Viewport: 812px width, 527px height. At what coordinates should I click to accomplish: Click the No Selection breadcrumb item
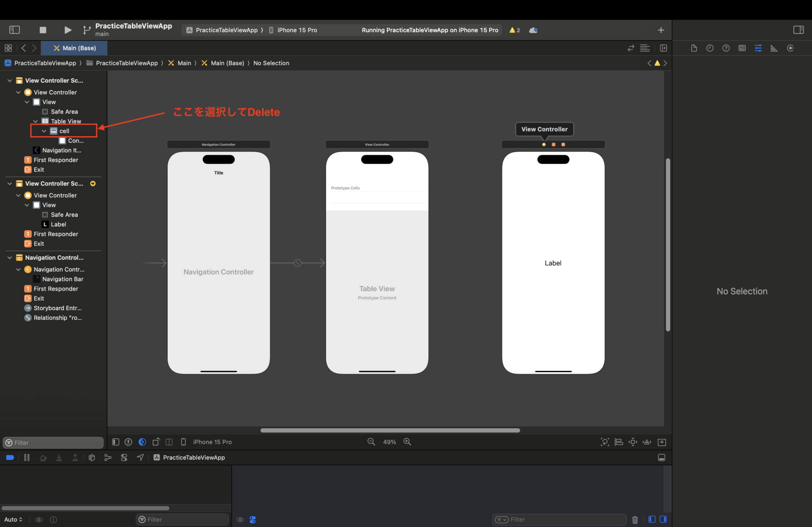coord(271,63)
